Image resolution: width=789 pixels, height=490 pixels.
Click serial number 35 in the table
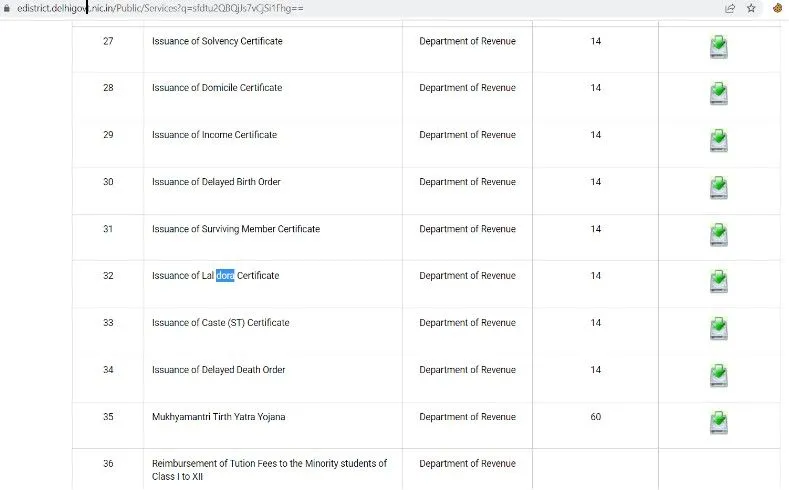108,417
